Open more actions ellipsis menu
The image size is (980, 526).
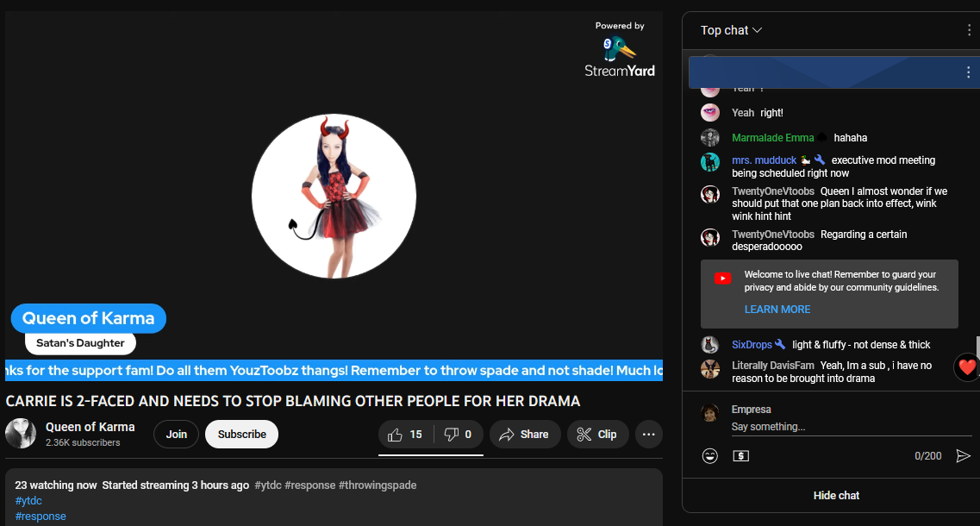(649, 434)
